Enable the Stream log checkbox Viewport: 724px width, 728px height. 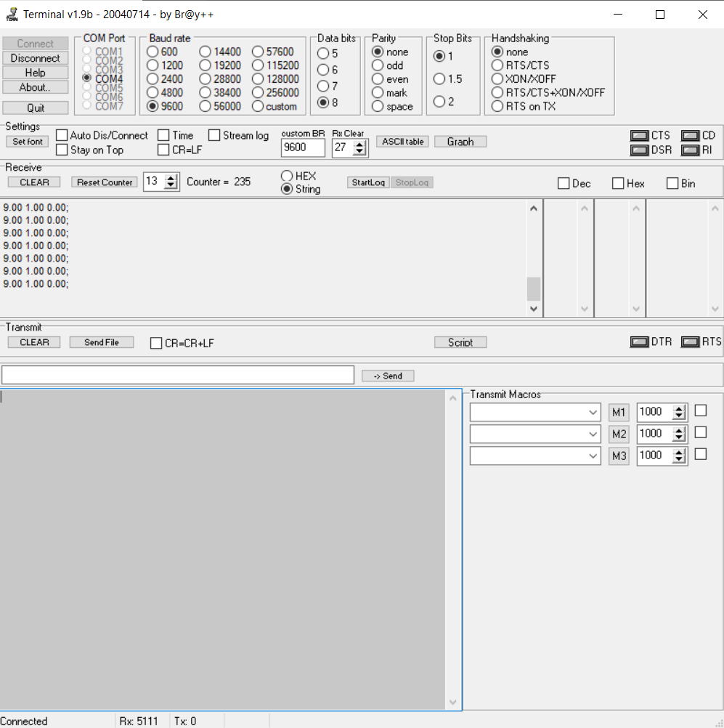click(x=214, y=135)
